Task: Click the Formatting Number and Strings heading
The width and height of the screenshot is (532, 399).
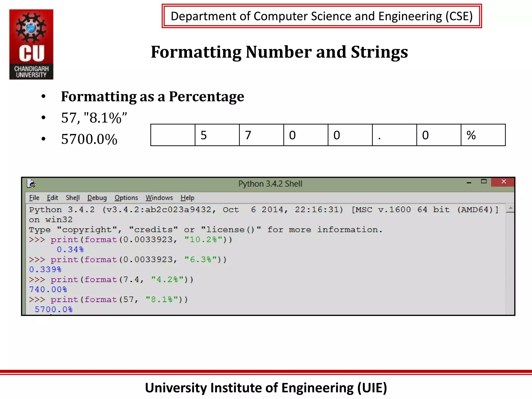Action: (280, 52)
